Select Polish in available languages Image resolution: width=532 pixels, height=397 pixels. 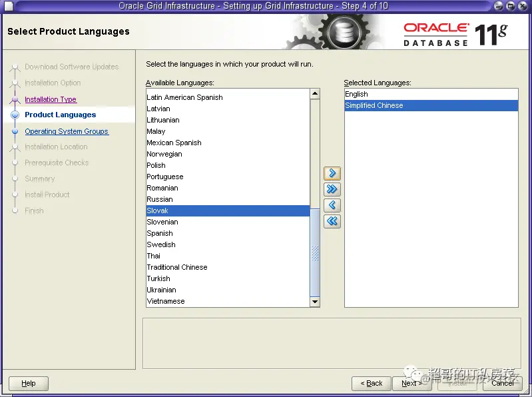click(228, 165)
